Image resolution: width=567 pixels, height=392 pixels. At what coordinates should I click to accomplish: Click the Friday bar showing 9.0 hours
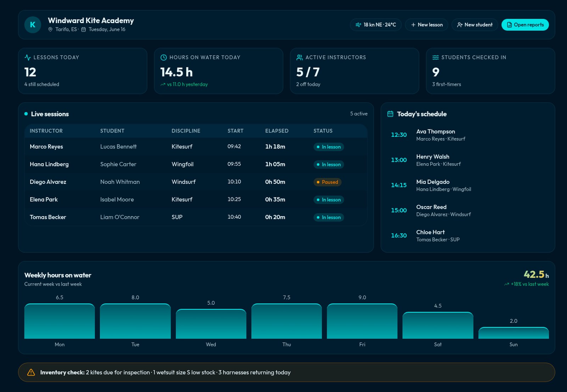tap(362, 321)
